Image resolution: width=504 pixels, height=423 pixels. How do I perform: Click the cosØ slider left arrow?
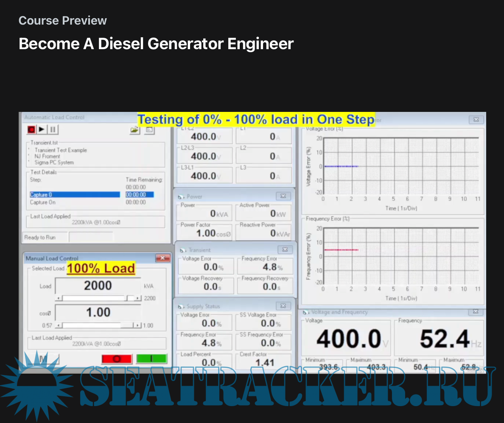[x=59, y=326]
